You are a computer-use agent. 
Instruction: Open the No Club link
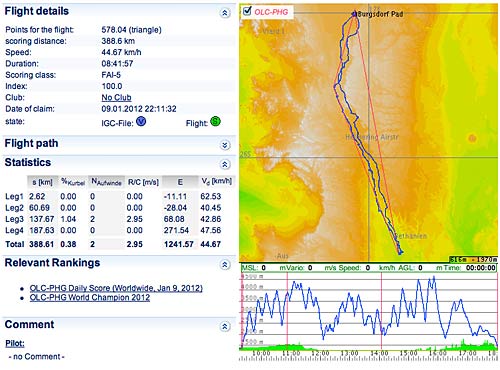coord(116,98)
